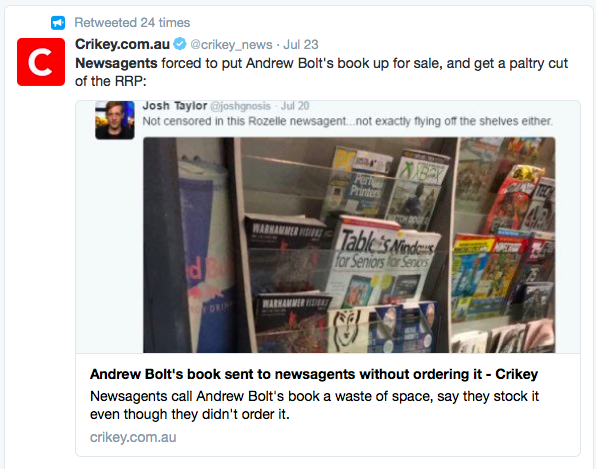Click the tweet text ending with RRP

pos(322,72)
